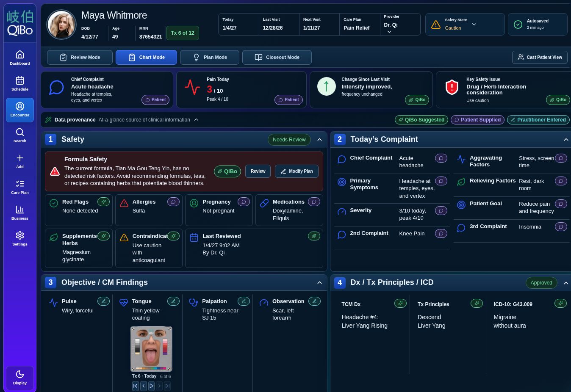
Task: Click the Needs Review status pill
Action: click(x=289, y=139)
